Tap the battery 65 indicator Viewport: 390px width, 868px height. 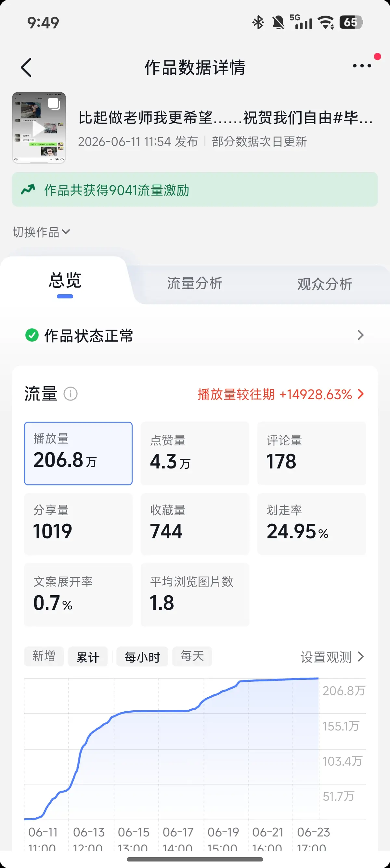[351, 22]
